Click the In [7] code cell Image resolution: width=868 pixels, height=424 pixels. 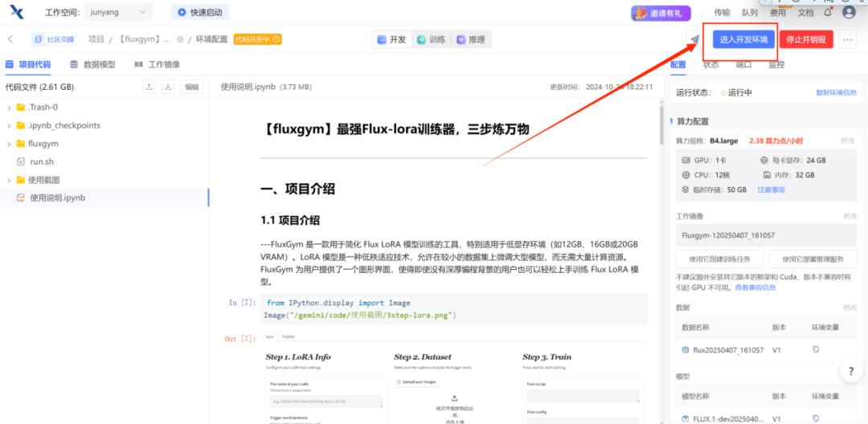pos(456,309)
